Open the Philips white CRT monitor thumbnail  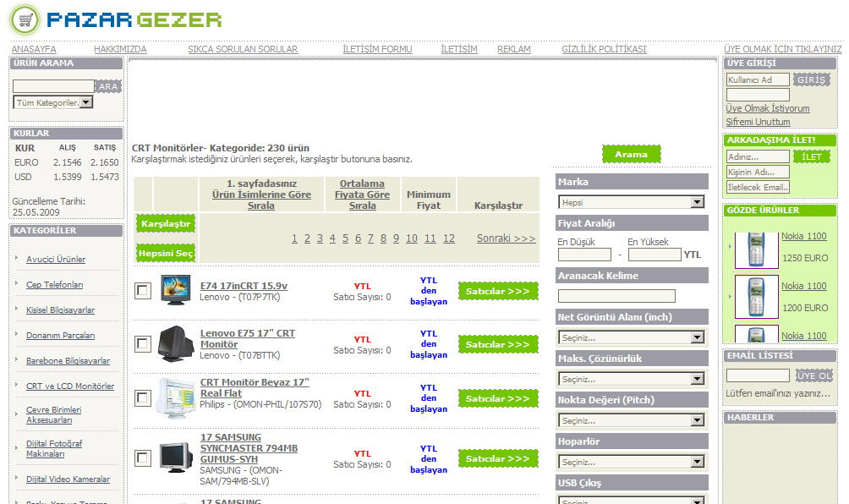(175, 398)
